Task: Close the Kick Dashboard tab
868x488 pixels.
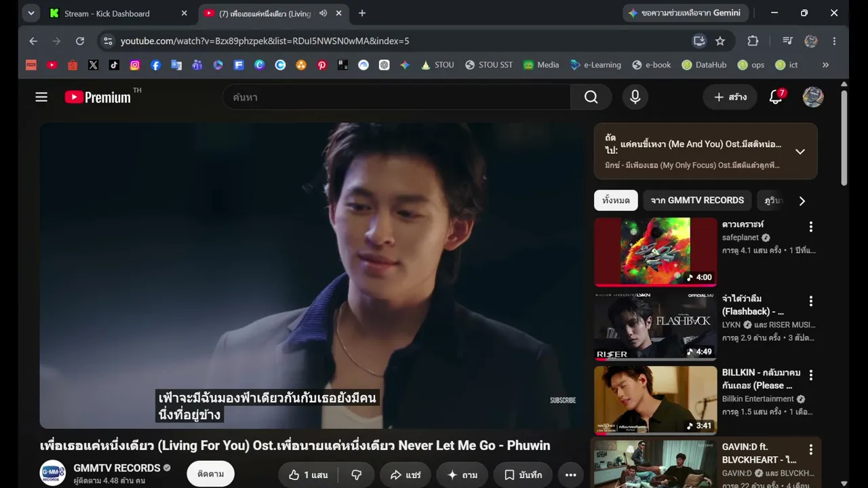Action: tap(184, 13)
